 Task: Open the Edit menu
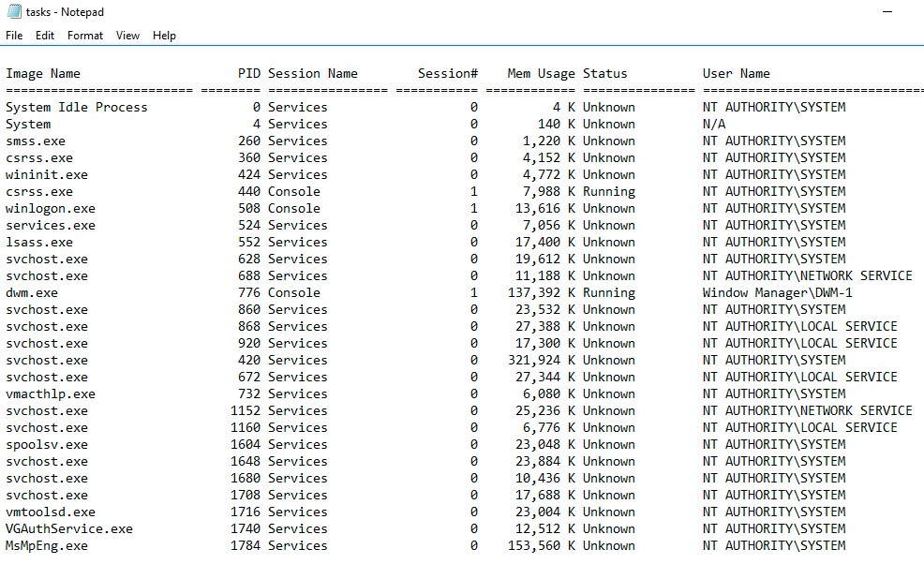click(45, 36)
